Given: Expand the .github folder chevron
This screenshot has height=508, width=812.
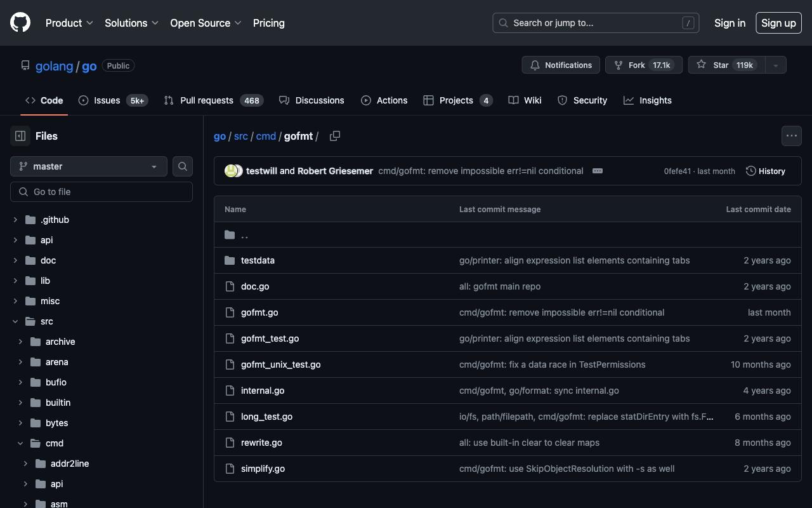Looking at the screenshot, I should [15, 220].
